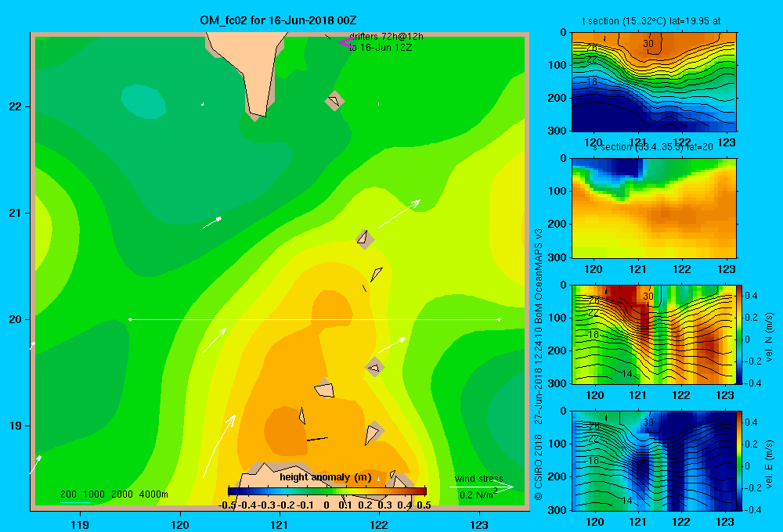Click the teal low anomaly patch near 22N

pos(143,101)
